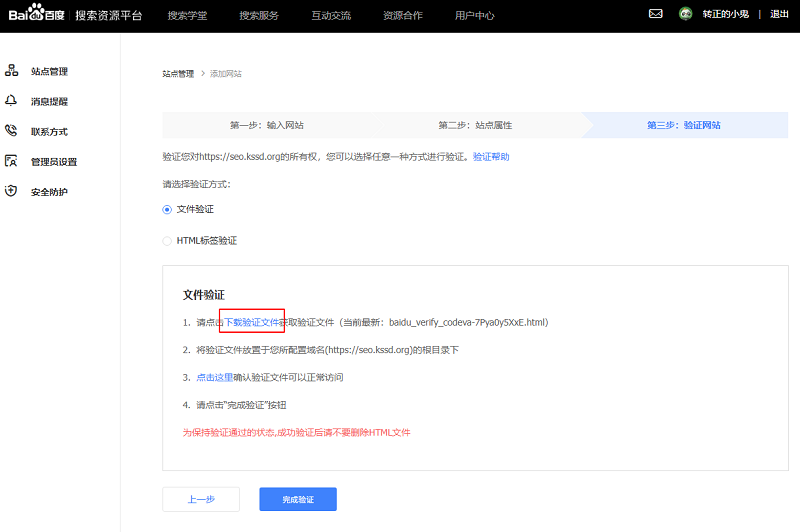Click the 管理员设置 icon

point(11,161)
